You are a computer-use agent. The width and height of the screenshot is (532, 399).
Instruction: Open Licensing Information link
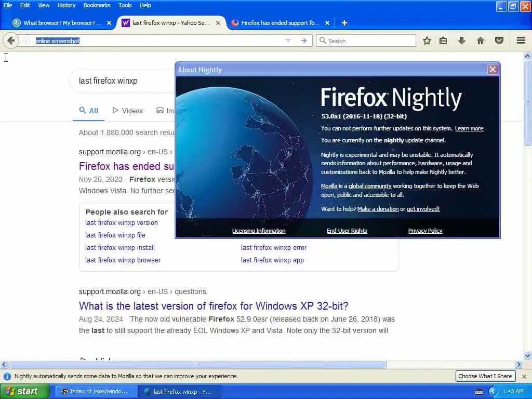tap(259, 231)
